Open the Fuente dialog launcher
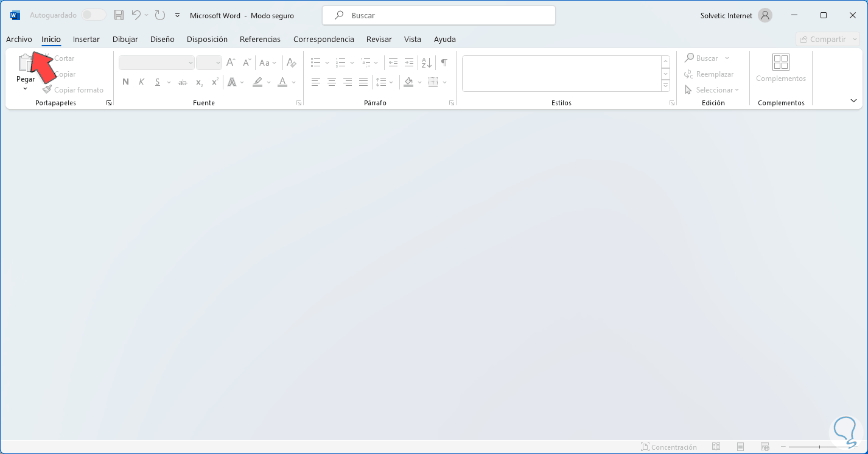This screenshot has height=454, width=868. (x=299, y=103)
